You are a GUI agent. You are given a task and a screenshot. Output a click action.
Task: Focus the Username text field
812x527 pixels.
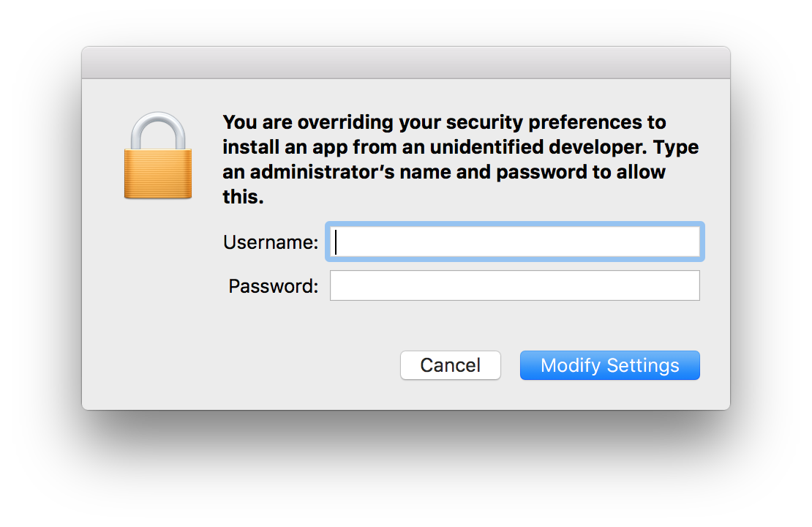pos(515,242)
